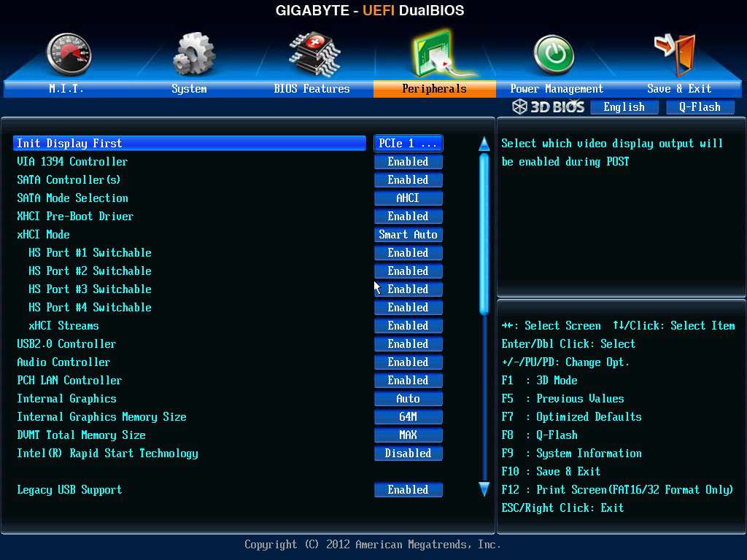Open the Init Display First PCIe 1 value

pos(409,144)
